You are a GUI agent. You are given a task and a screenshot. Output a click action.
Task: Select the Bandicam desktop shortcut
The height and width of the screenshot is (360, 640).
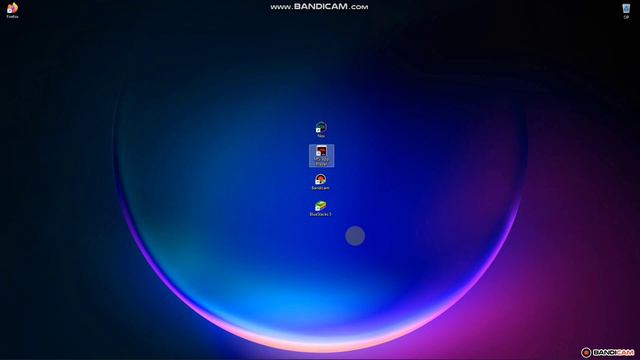pyautogui.click(x=320, y=182)
